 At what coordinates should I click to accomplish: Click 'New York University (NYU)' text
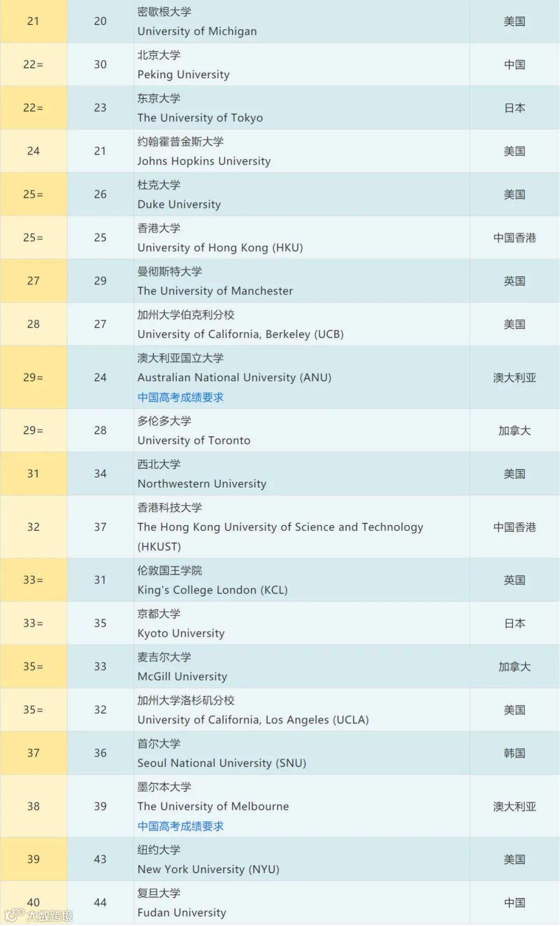[x=208, y=869]
